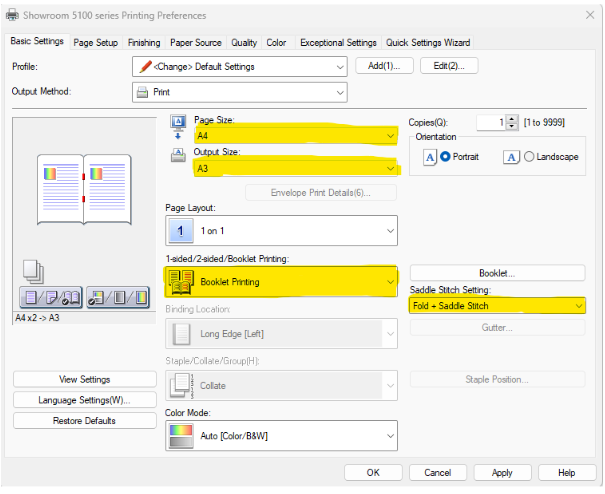Screen dimensions: 605x494
Task: Click the Output Size printer icon
Action: point(178,157)
